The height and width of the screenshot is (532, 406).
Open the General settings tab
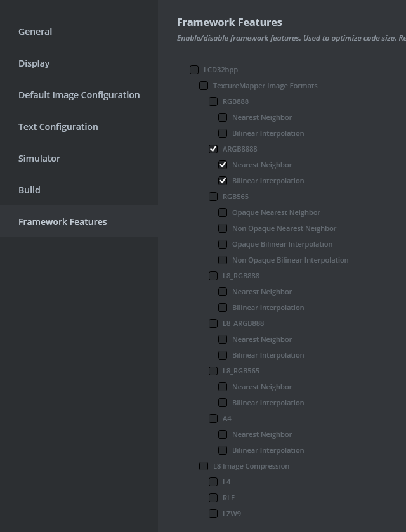coord(36,32)
